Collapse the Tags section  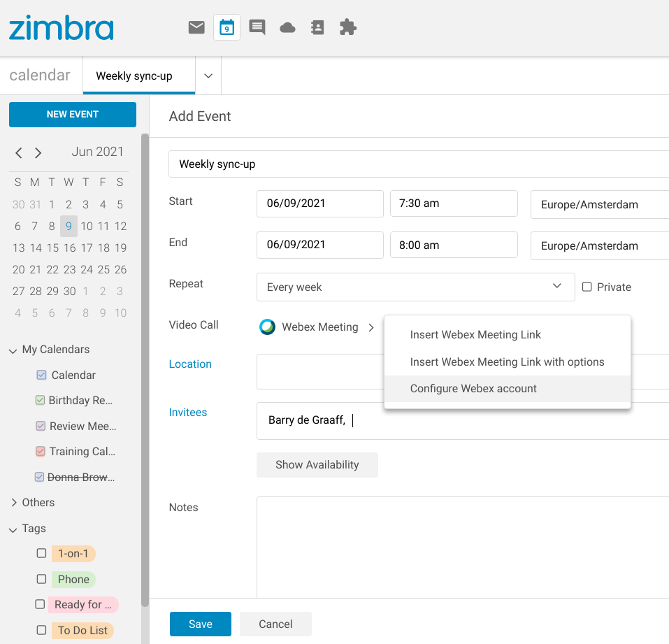point(13,529)
